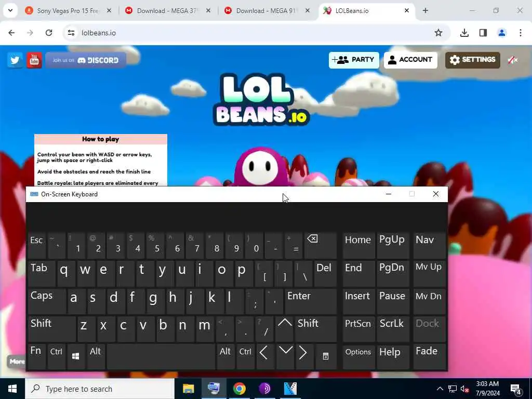Image resolution: width=532 pixels, height=399 pixels.
Task: Tap the Home key
Action: (x=358, y=245)
